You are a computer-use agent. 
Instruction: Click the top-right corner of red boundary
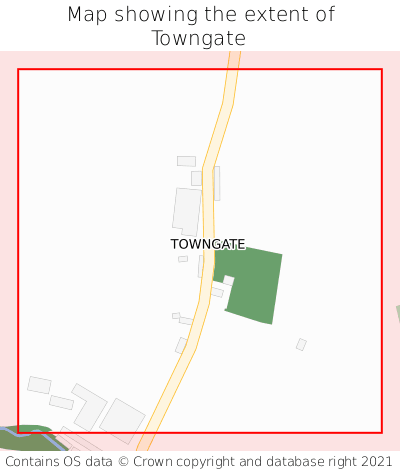point(382,69)
